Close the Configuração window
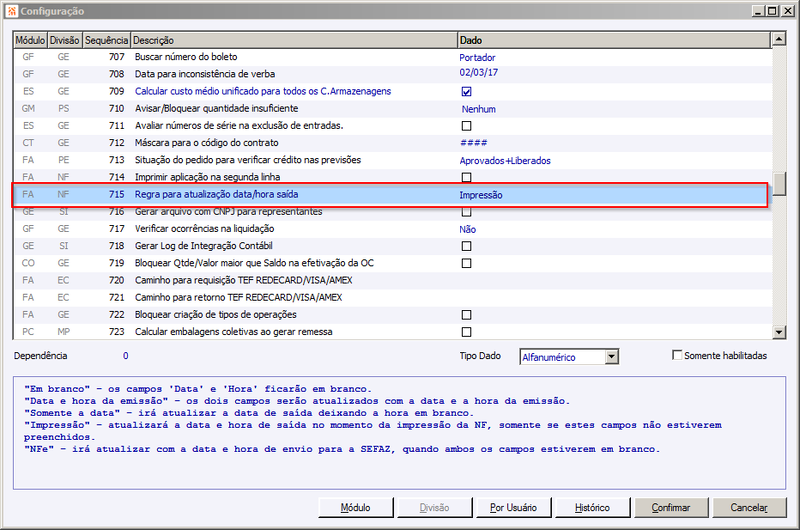 pos(787,11)
